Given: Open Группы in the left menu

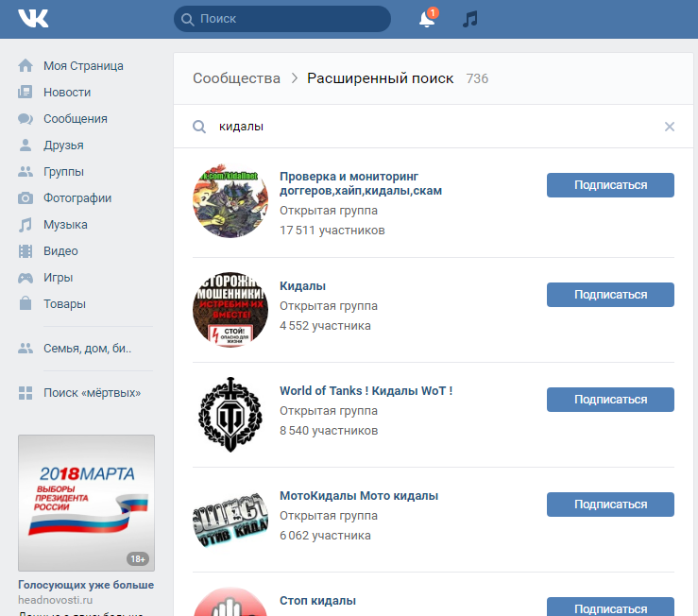Looking at the screenshot, I should [x=63, y=172].
